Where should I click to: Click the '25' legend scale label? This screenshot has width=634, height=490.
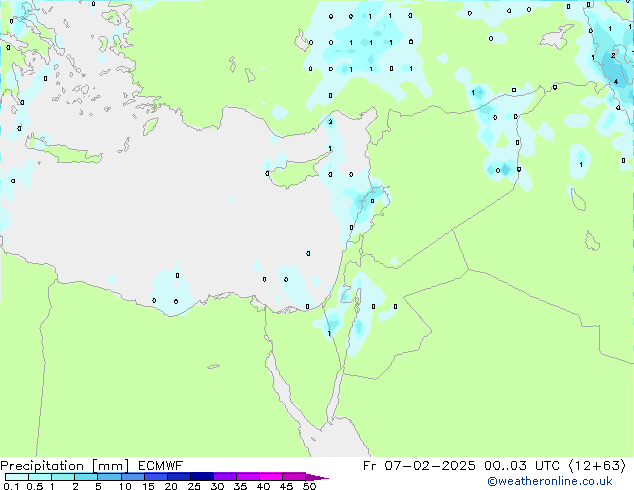click(194, 486)
